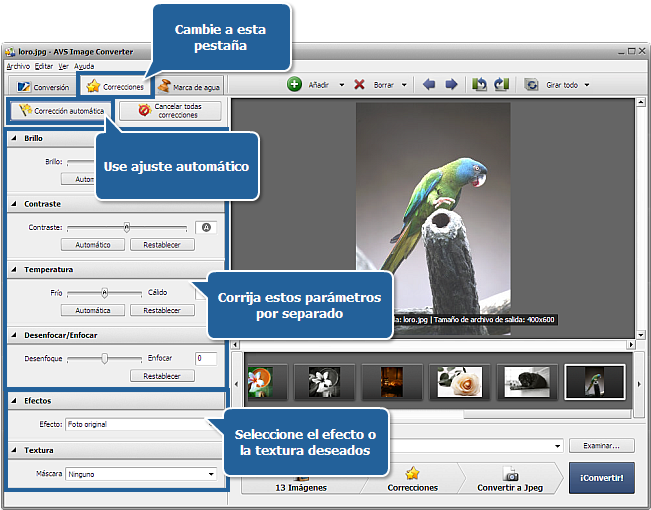The width and height of the screenshot is (651, 510).
Task: Switch to the Marca de agua tab
Action: pyautogui.click(x=189, y=87)
